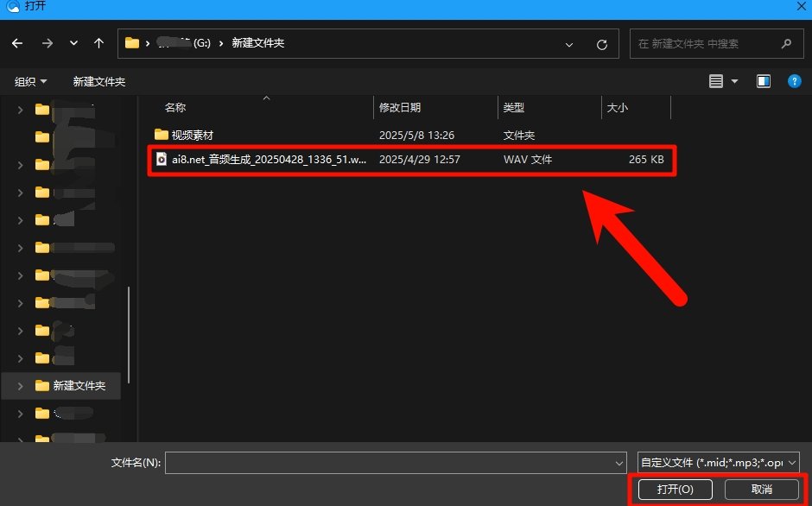Select the WAV file icon of ai8.net audio
Viewport: 812px width, 506px height.
pyautogui.click(x=162, y=159)
